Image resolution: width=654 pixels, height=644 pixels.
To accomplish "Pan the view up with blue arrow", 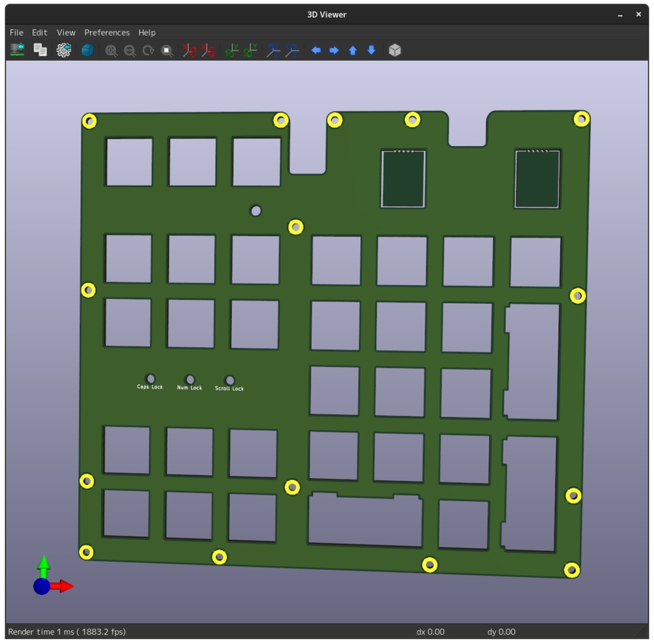I will coord(353,50).
